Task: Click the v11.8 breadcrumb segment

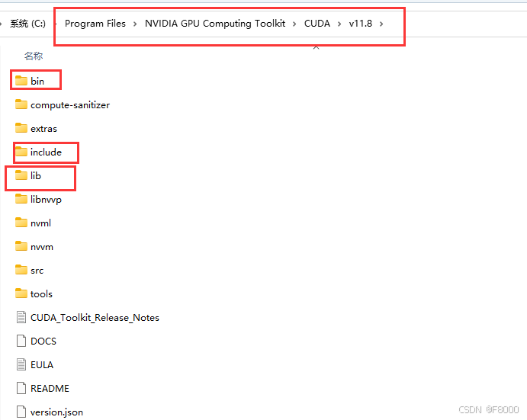Action: pos(360,24)
